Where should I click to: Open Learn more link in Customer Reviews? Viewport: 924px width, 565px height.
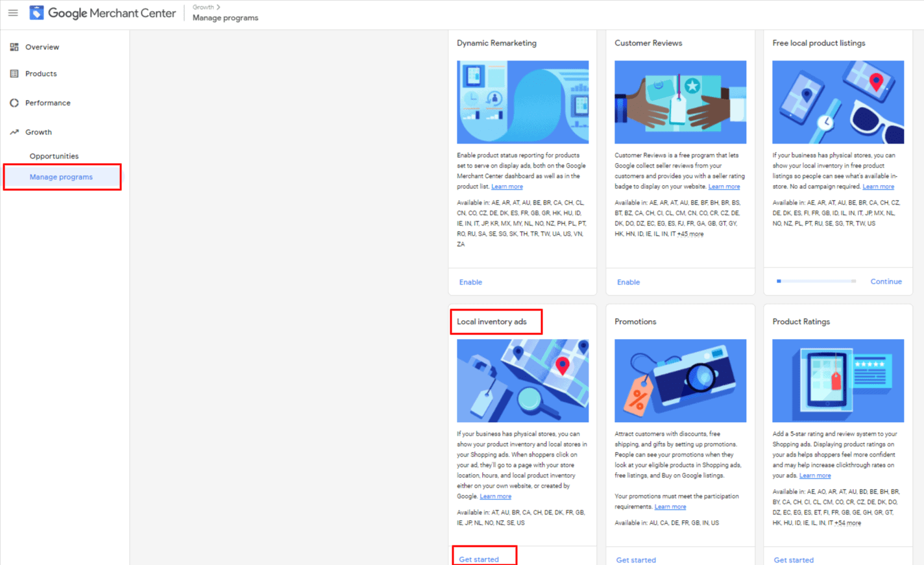pos(723,186)
